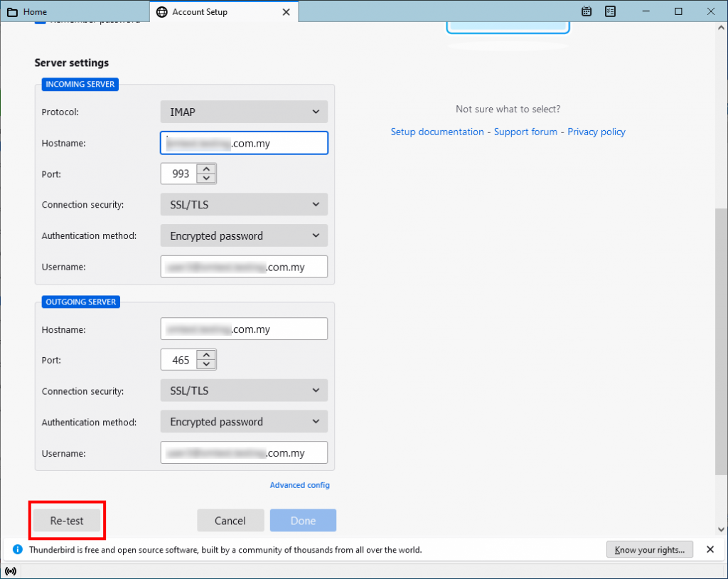Screen dimensions: 728x579
Task: Open the Calendar icon in the tab bar
Action: 587,11
